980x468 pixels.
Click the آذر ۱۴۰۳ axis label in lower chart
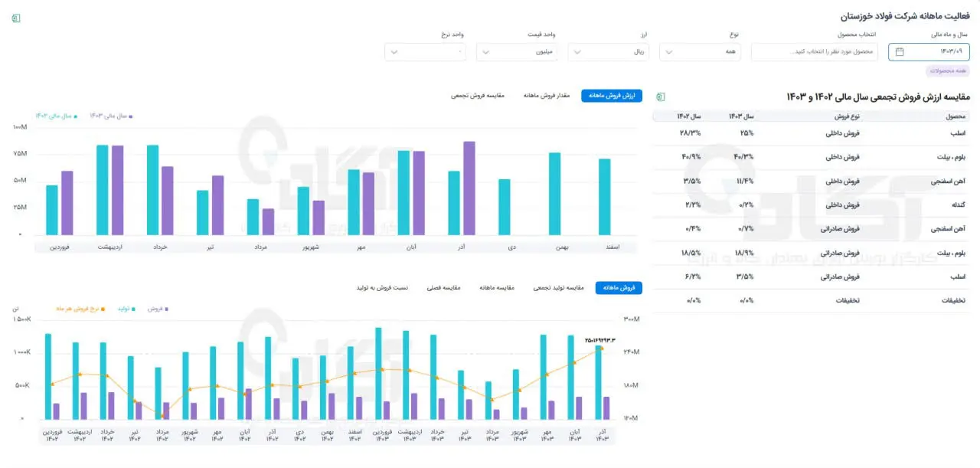coord(602,435)
